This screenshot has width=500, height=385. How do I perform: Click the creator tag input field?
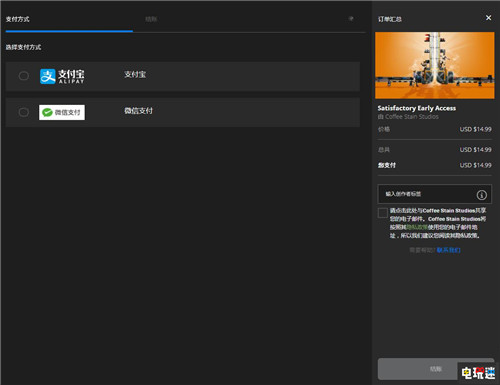[434, 194]
